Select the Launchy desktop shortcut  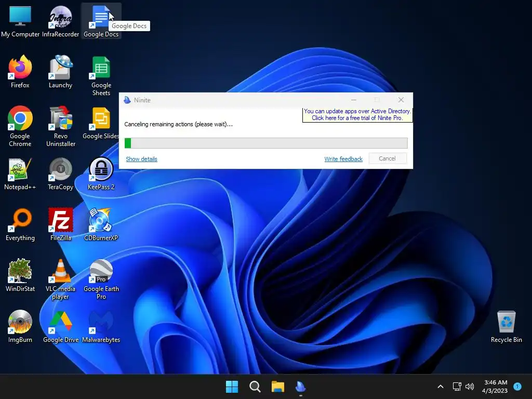(60, 72)
